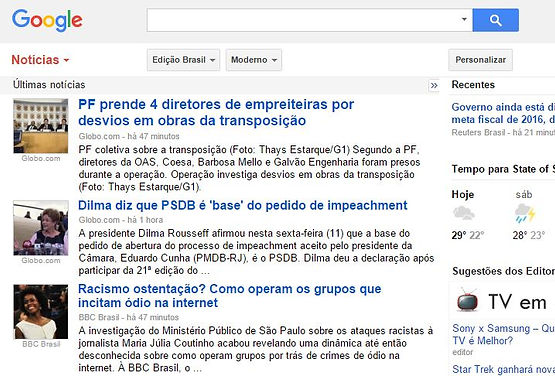555x376 pixels.
Task: Open the Recentes article about meta fiscal de 2016
Action: coord(503,113)
